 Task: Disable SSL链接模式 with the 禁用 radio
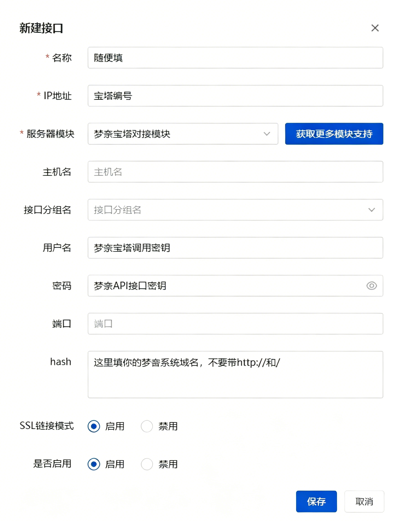tap(147, 426)
